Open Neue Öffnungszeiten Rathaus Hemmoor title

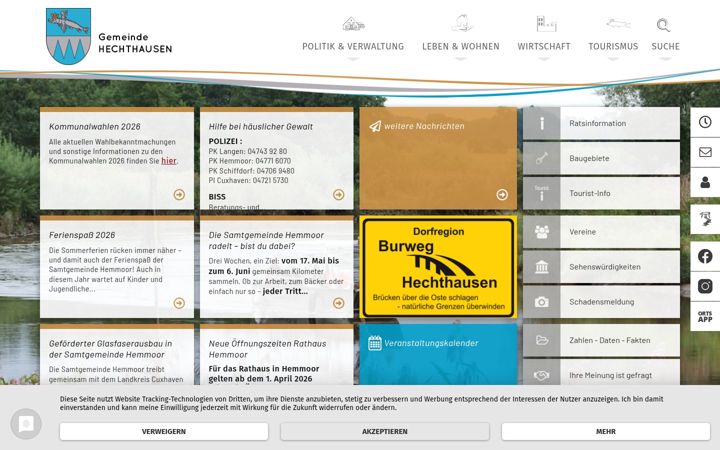pyautogui.click(x=267, y=349)
